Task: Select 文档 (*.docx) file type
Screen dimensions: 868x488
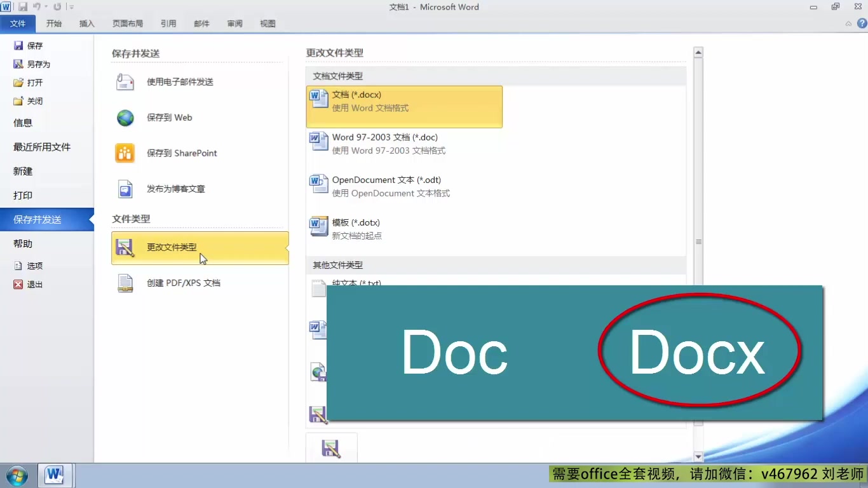Action: point(404,107)
